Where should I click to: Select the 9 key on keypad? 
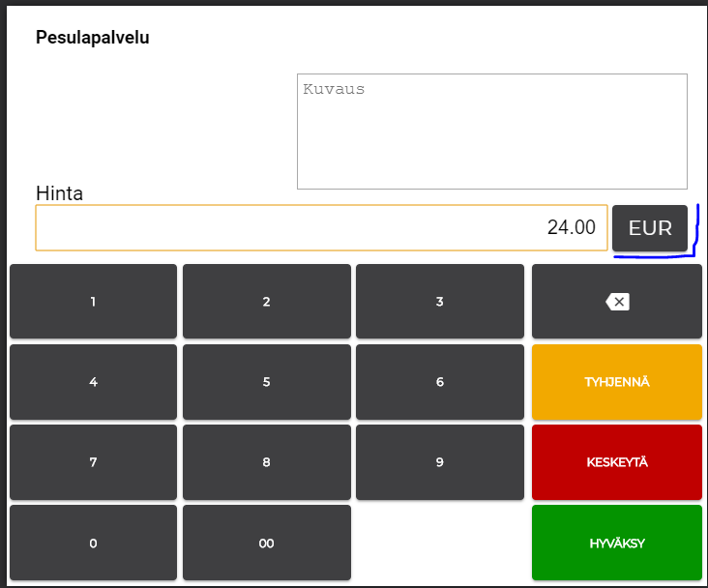point(439,462)
